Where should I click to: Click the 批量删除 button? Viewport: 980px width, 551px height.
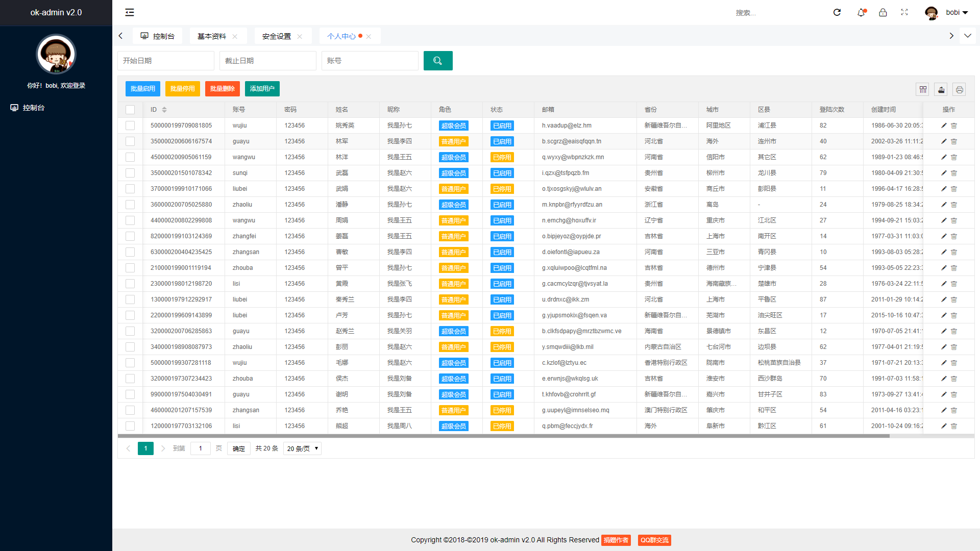(x=223, y=89)
